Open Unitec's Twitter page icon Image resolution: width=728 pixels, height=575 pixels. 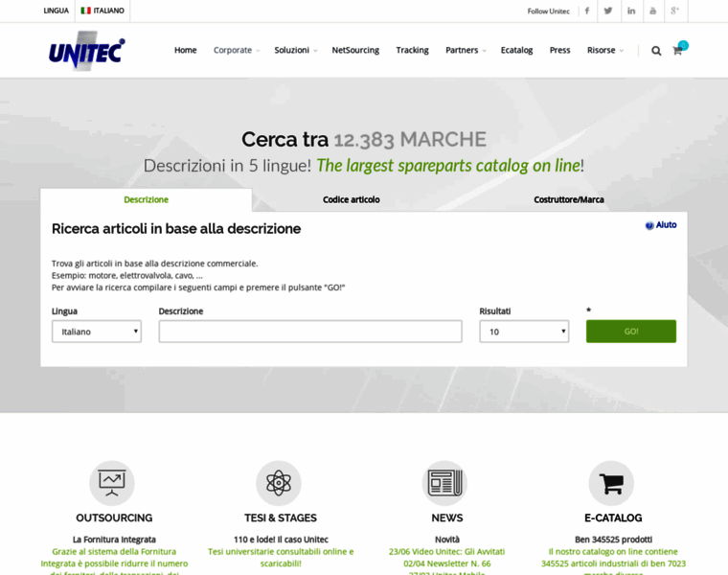click(x=607, y=11)
